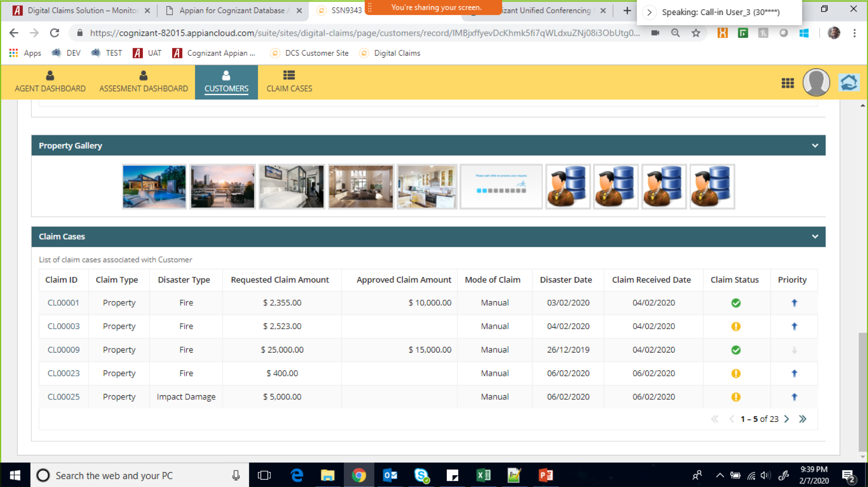Screen dimensions: 868x487
Task: Go to next page of claims
Action: 786,419
